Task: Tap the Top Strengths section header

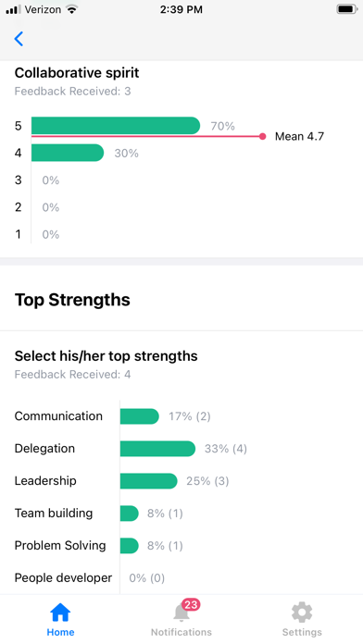Action: point(72,300)
